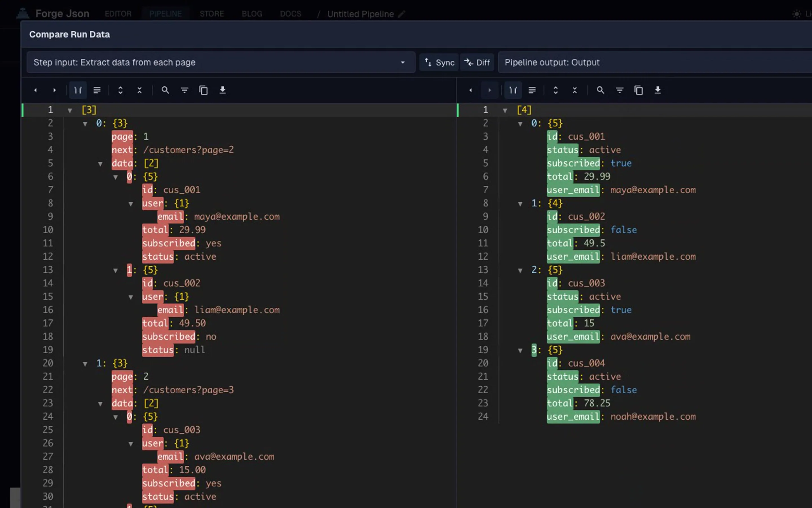812x508 pixels.
Task: Open filter in the right pane toolbar
Action: 620,90
